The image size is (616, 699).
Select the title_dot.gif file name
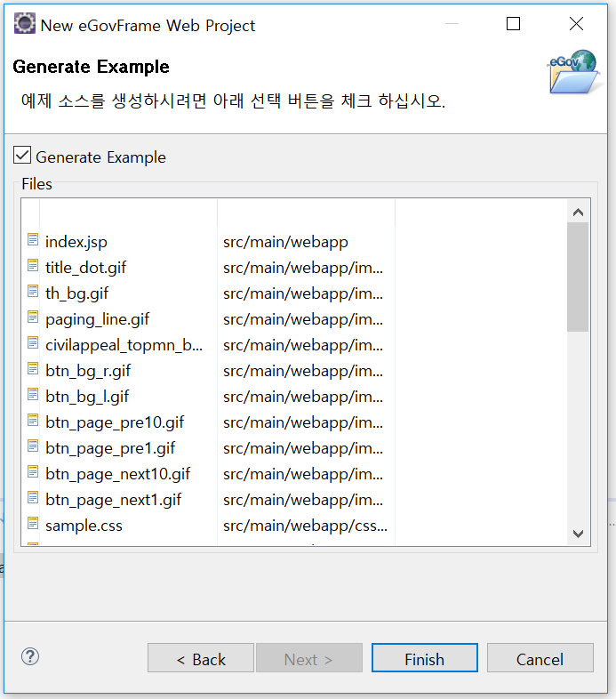(85, 268)
